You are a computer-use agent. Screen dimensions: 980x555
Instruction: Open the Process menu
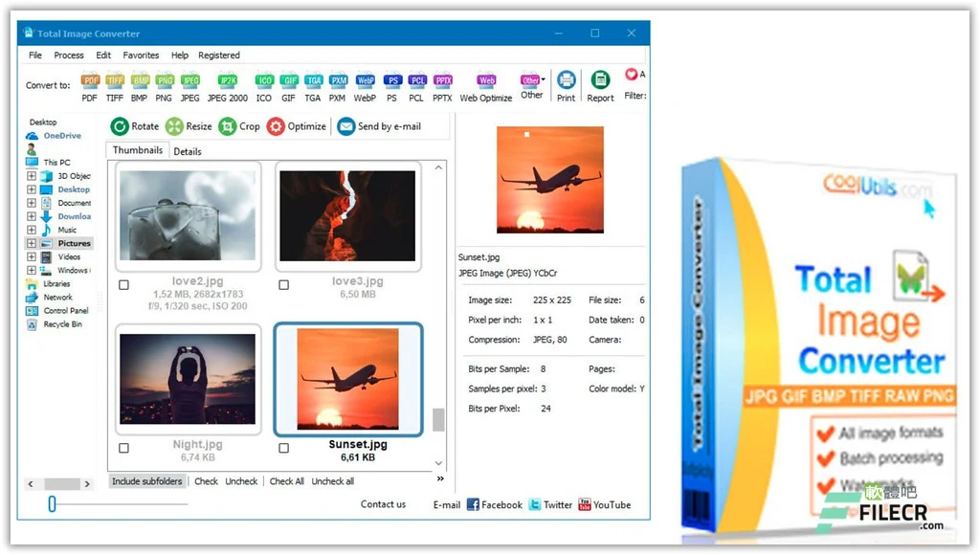[x=69, y=55]
